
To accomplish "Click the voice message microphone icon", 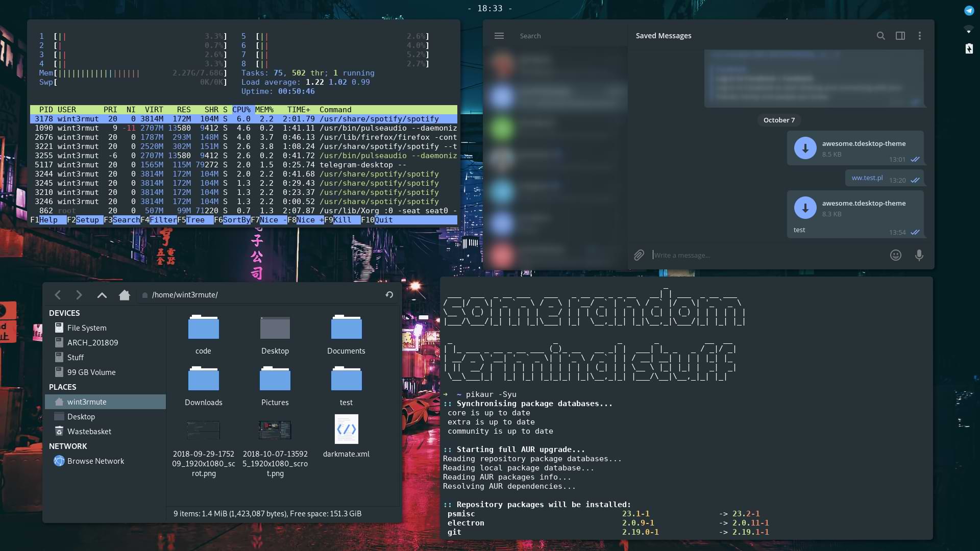I will [x=919, y=255].
